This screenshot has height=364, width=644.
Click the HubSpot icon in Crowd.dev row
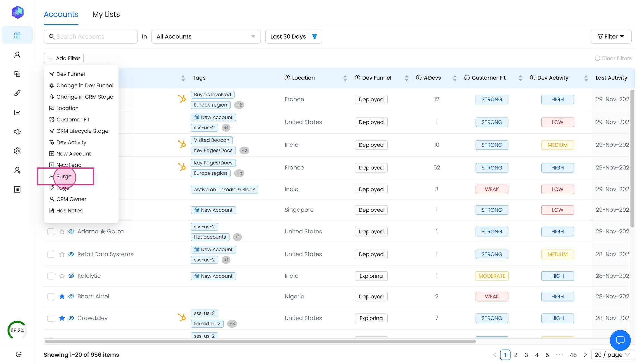[182, 317]
